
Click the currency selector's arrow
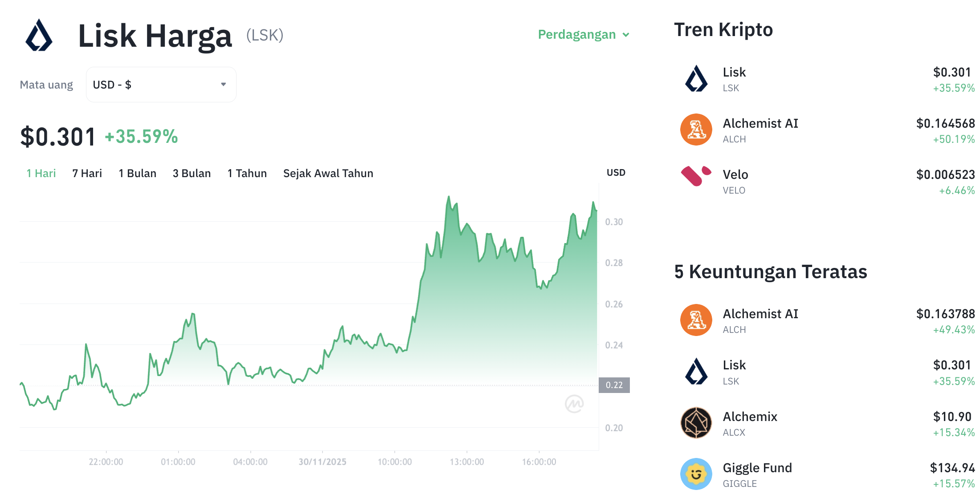[224, 85]
